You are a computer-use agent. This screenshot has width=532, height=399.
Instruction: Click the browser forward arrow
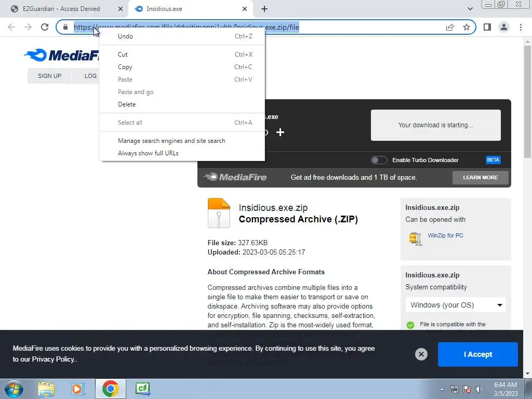28,27
